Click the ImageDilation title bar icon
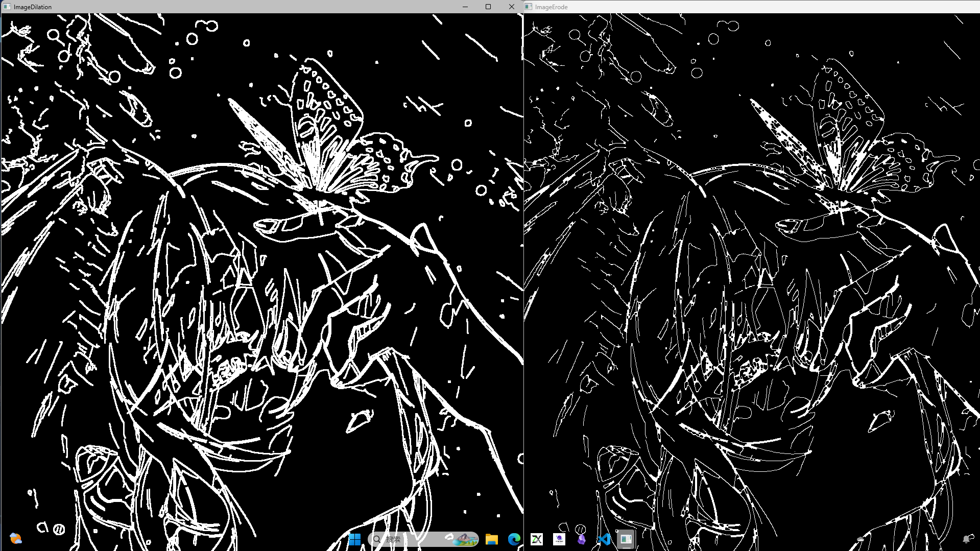Image resolution: width=980 pixels, height=551 pixels. (x=7, y=7)
